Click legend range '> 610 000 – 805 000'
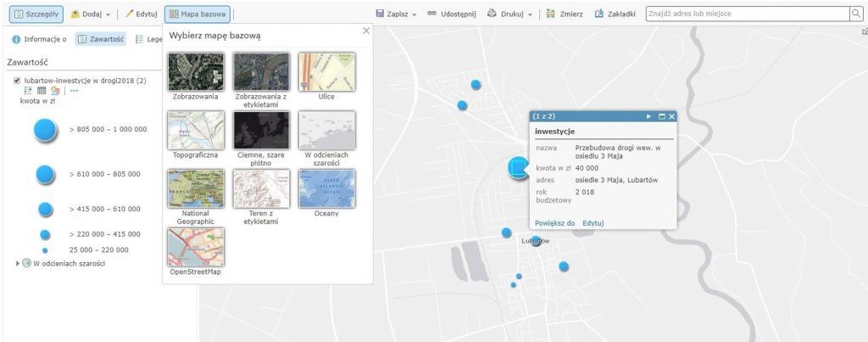 tap(104, 174)
